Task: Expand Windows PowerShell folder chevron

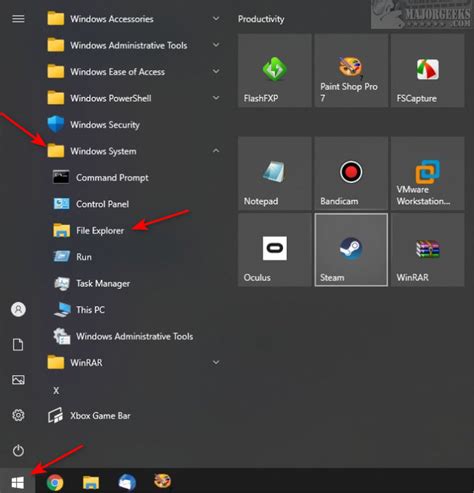Action: pyautogui.click(x=216, y=98)
